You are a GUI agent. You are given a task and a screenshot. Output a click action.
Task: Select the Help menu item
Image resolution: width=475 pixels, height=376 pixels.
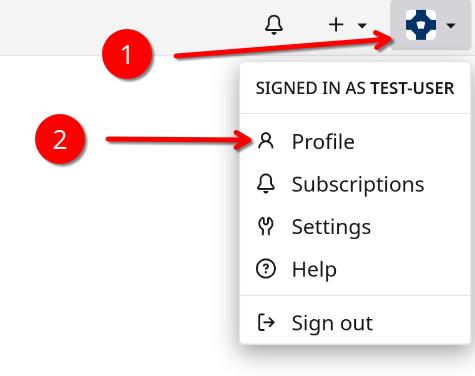pos(355,269)
